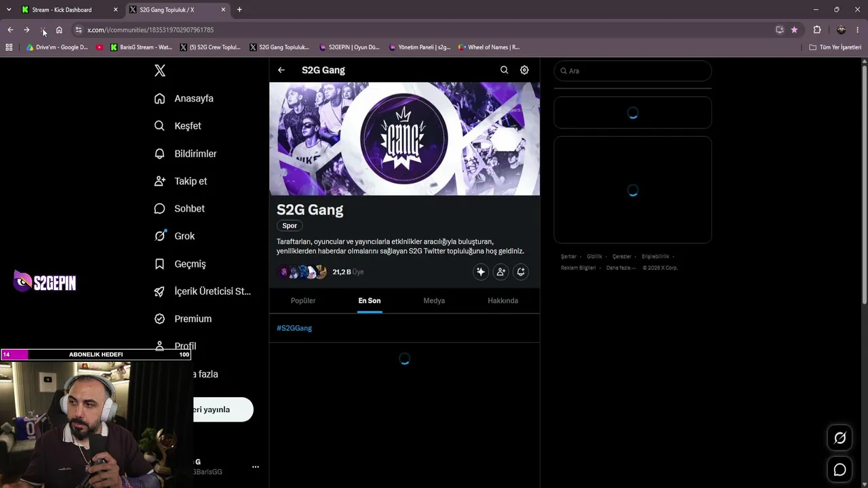Screen dimensions: 868x488
Task: Switch to the Popüler tab
Action: pos(303,300)
